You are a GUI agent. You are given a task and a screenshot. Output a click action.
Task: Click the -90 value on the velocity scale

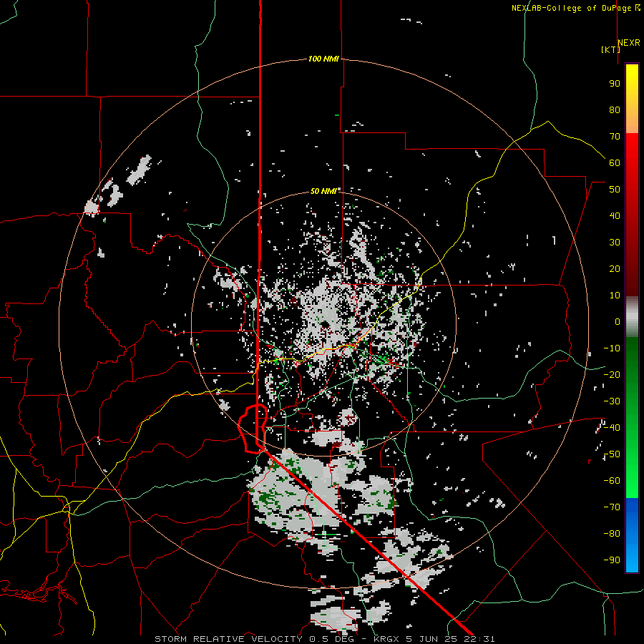(x=612, y=560)
